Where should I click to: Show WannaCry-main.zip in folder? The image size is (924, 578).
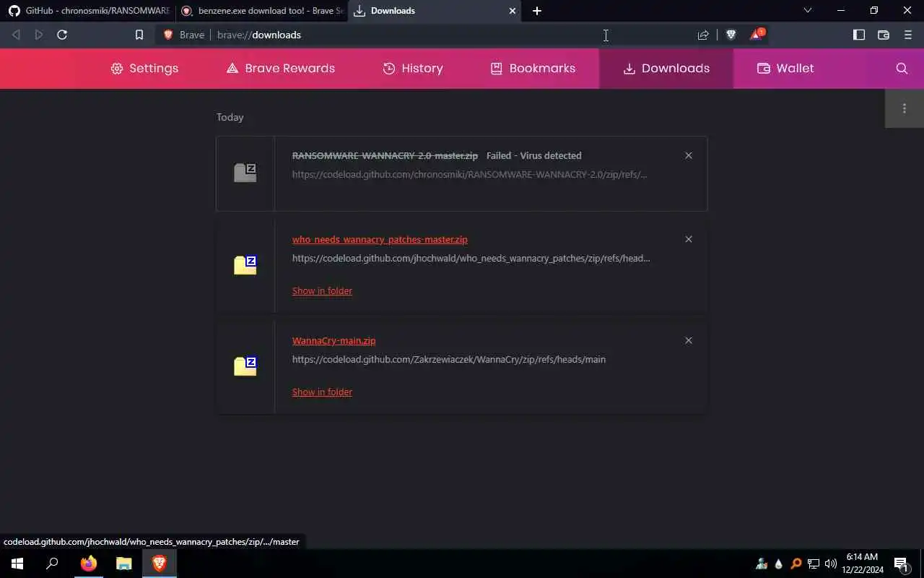(322, 392)
